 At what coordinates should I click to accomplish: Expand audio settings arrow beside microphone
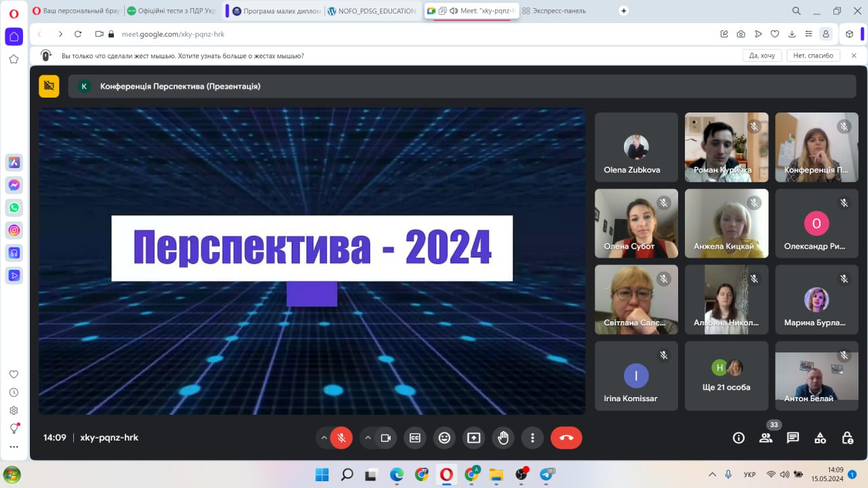pos(324,438)
